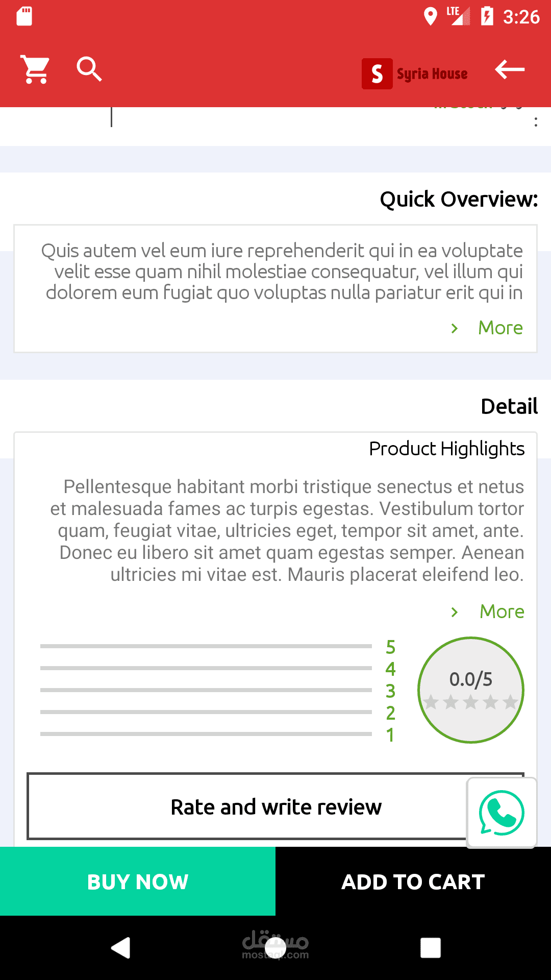Tap the BUY NOW button
The width and height of the screenshot is (551, 980).
138,881
